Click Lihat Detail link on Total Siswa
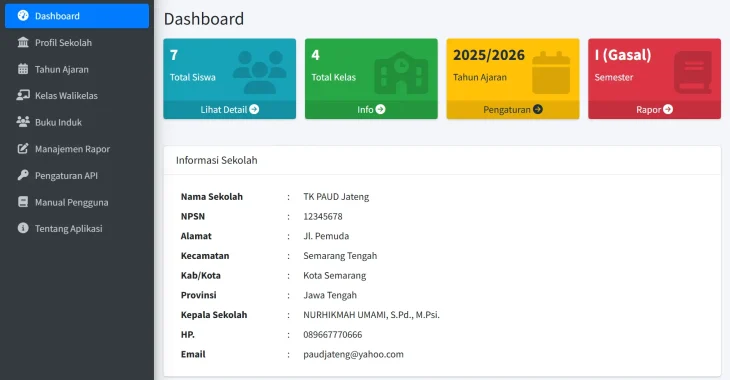730x380 pixels. click(230, 109)
